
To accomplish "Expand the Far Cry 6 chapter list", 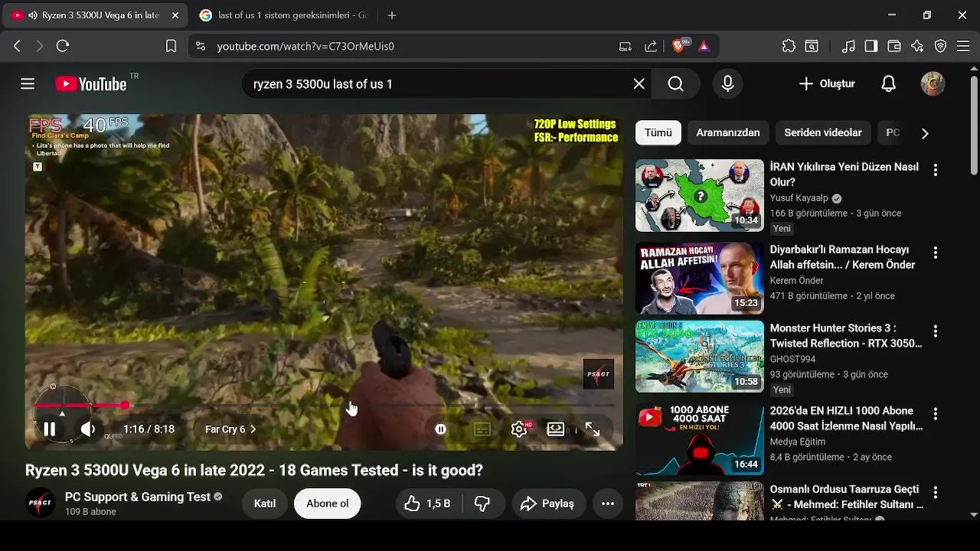I will click(x=230, y=429).
